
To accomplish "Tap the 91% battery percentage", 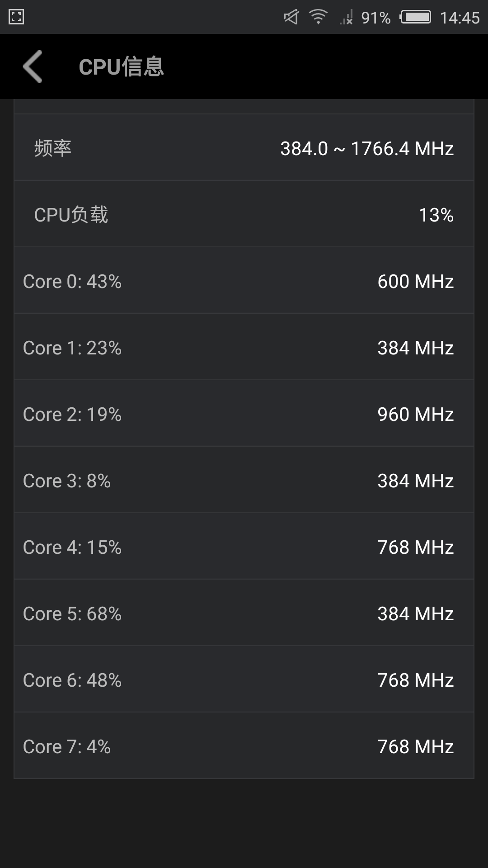I will click(376, 18).
